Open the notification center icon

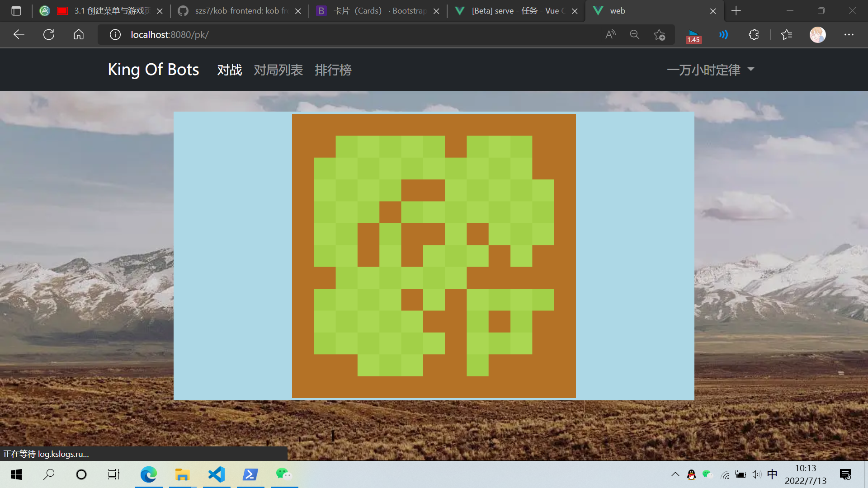tap(845, 474)
